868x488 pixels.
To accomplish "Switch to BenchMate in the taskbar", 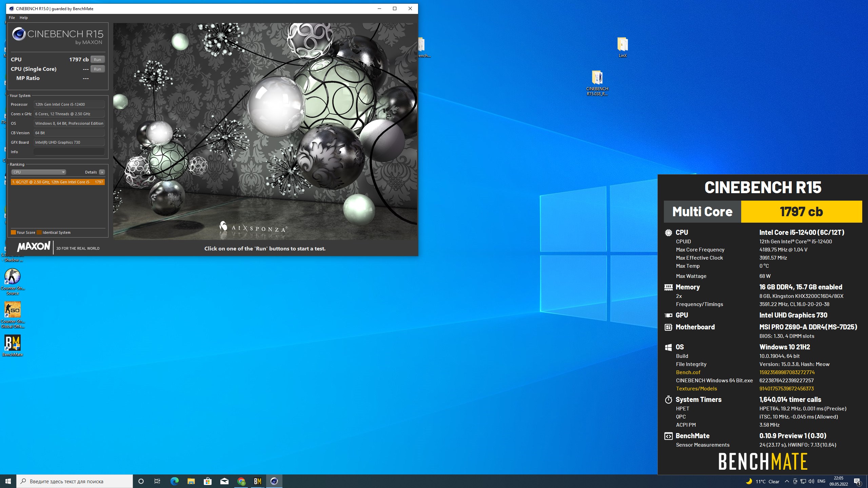I will pyautogui.click(x=258, y=481).
